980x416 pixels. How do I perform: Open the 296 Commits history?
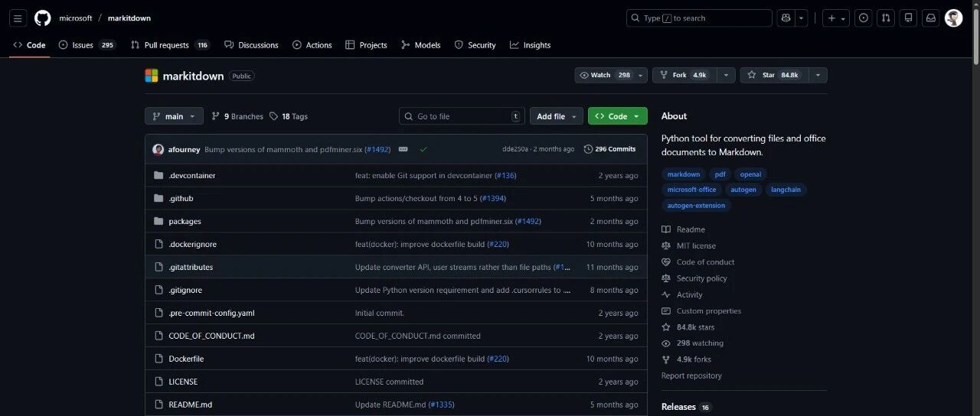pos(610,149)
